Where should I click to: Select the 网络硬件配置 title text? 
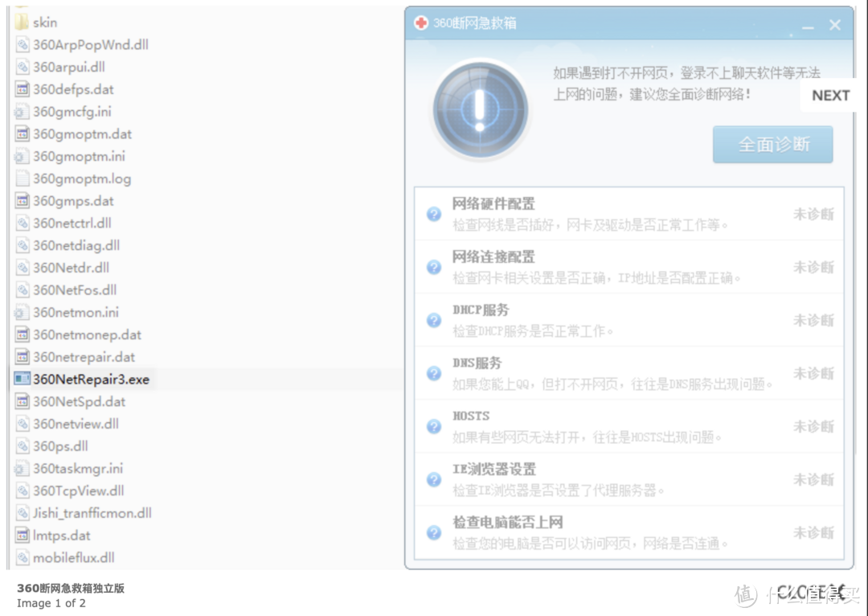493,203
